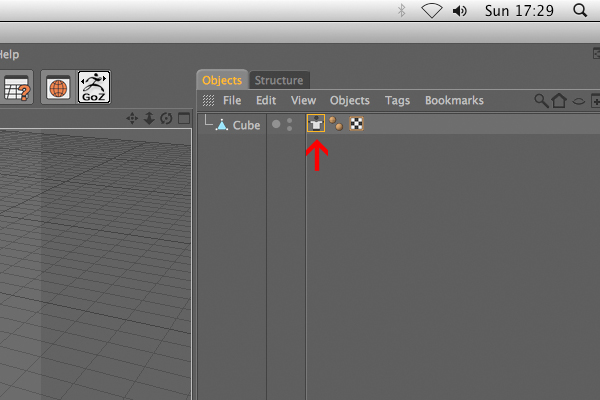Screen dimensions: 600x400
Task: Click the clock showing Sun 17:29
Action: point(519,11)
